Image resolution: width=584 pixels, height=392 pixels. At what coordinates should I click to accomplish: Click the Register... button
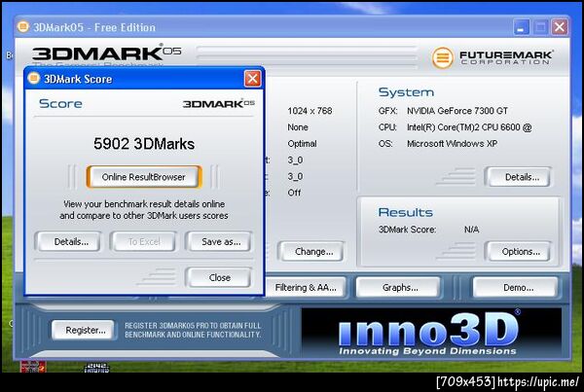84,330
